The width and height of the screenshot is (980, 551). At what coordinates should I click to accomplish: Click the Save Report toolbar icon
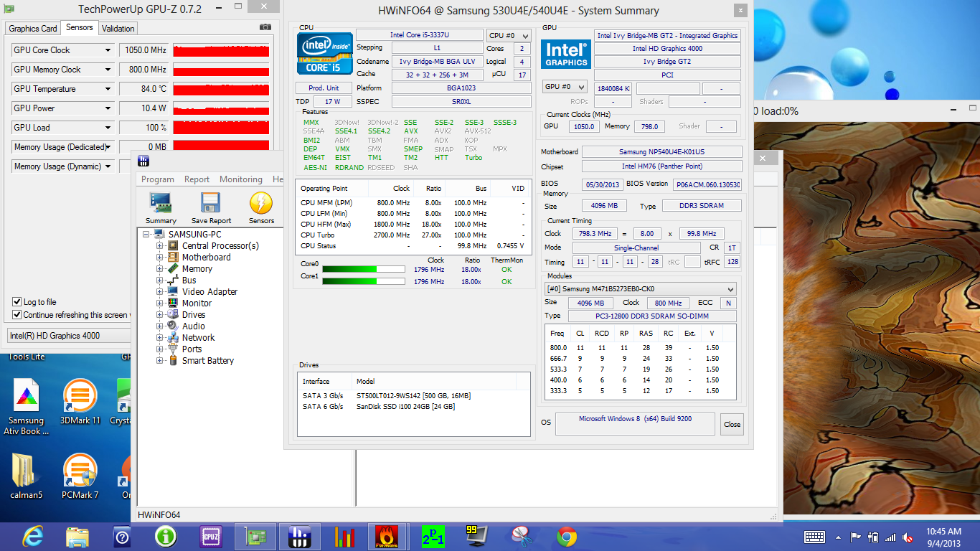tap(211, 208)
